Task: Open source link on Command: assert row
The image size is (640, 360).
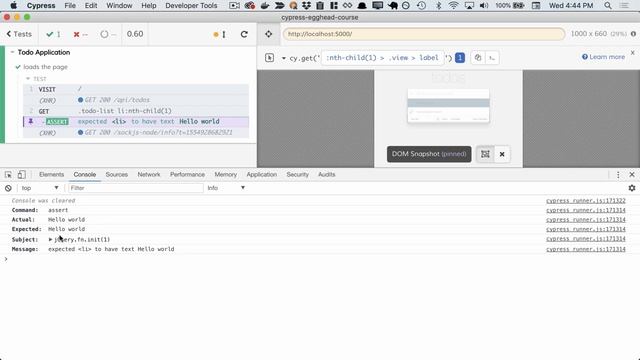Action: (x=586, y=210)
